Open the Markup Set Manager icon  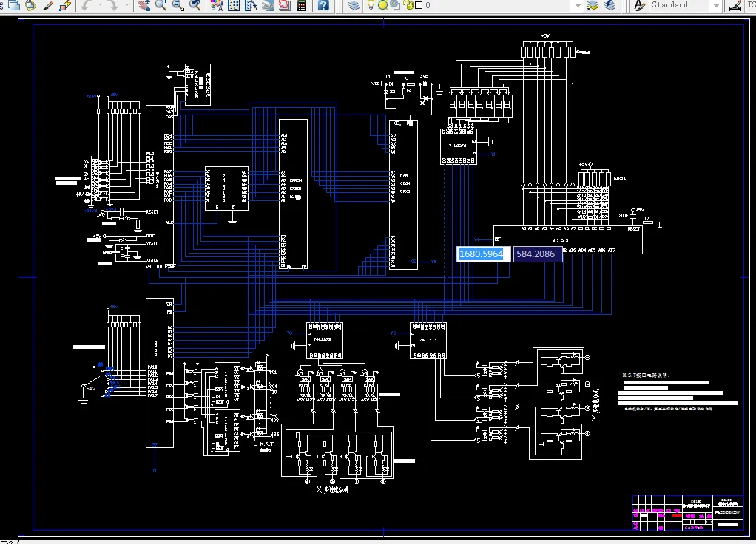(x=285, y=5)
